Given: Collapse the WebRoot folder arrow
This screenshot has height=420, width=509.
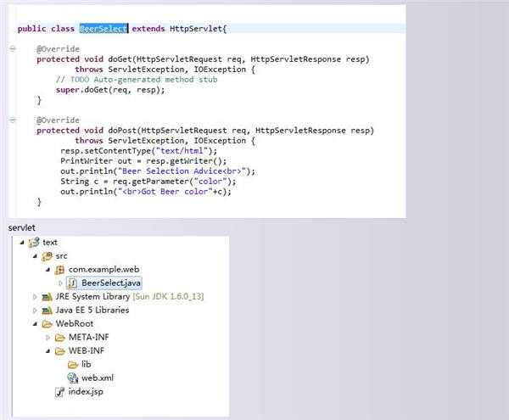Looking at the screenshot, I should pyautogui.click(x=35, y=324).
